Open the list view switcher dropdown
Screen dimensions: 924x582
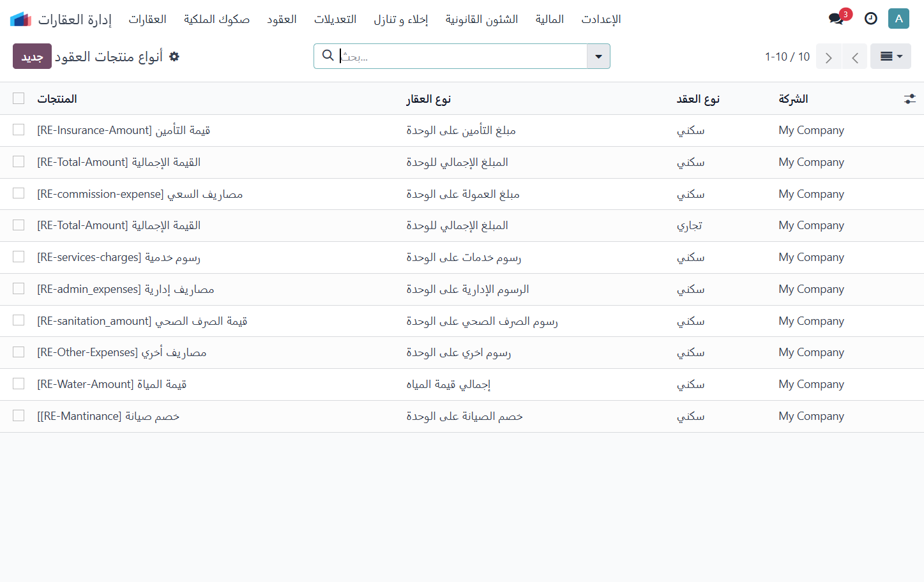coord(891,57)
